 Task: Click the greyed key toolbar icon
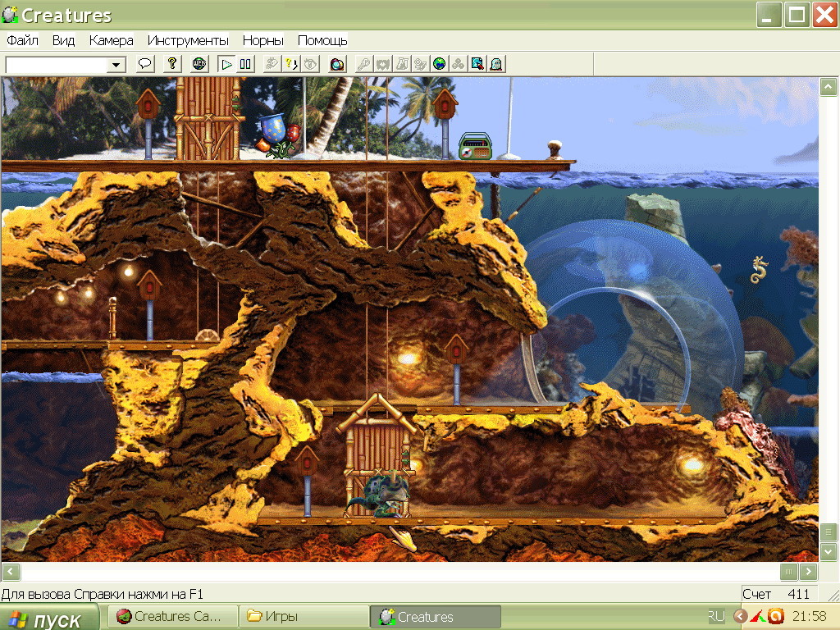click(363, 64)
